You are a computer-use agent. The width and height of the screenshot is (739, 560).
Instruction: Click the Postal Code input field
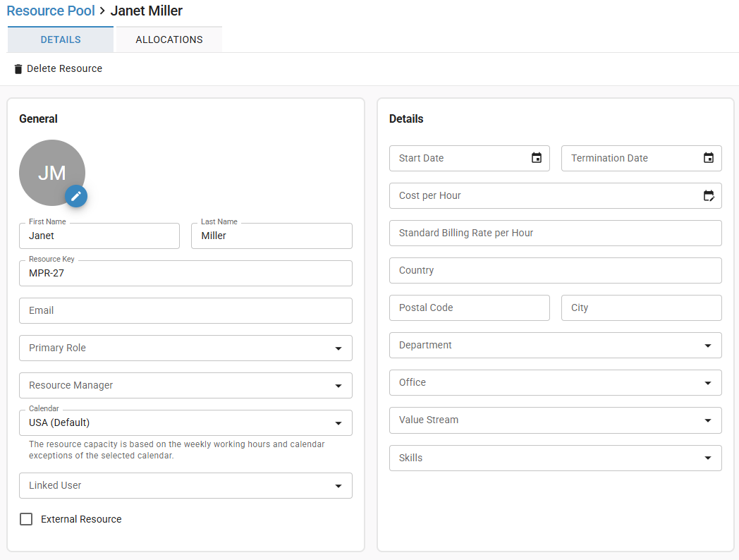tap(470, 308)
